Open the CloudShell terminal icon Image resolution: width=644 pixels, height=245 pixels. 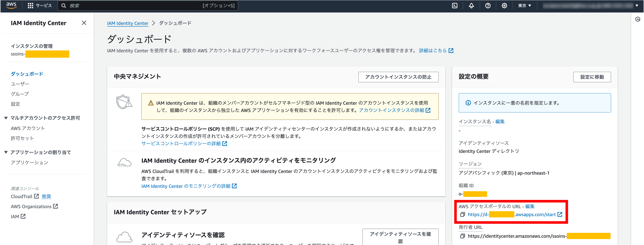[x=455, y=5]
